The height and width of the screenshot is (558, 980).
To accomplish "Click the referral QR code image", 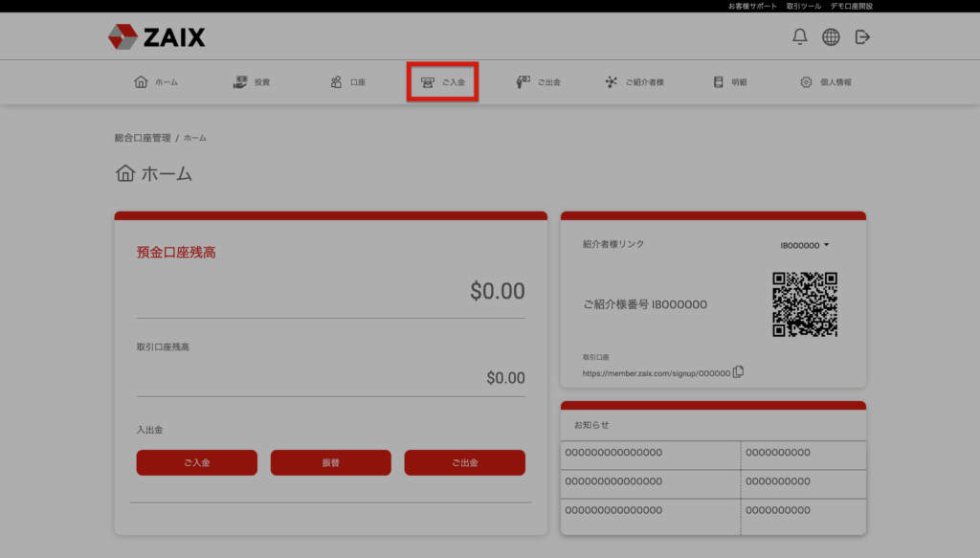I will (805, 304).
